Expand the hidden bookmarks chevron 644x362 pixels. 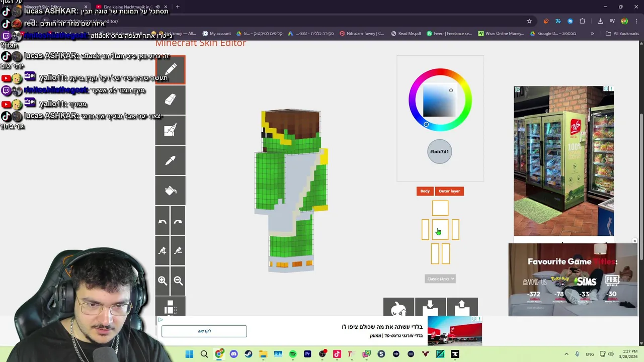592,34
